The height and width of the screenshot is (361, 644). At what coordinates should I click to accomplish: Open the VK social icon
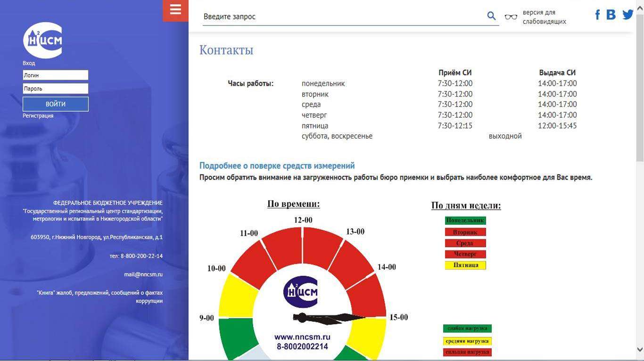(x=611, y=15)
